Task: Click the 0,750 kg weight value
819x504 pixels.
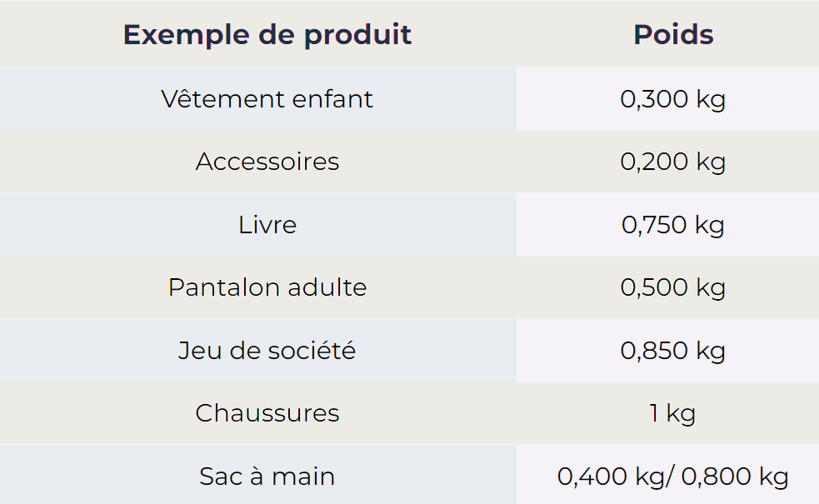Action: [672, 225]
